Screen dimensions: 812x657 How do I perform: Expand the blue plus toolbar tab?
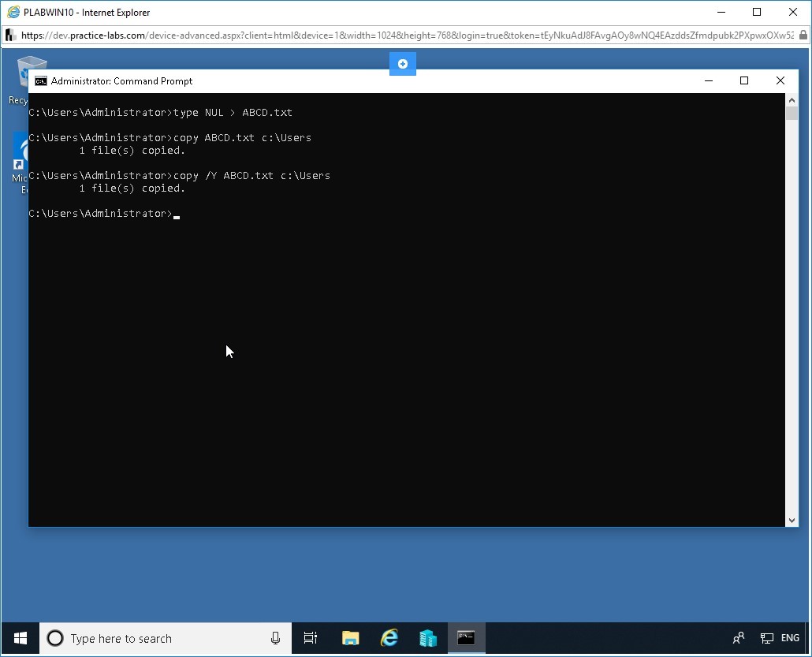click(x=403, y=64)
